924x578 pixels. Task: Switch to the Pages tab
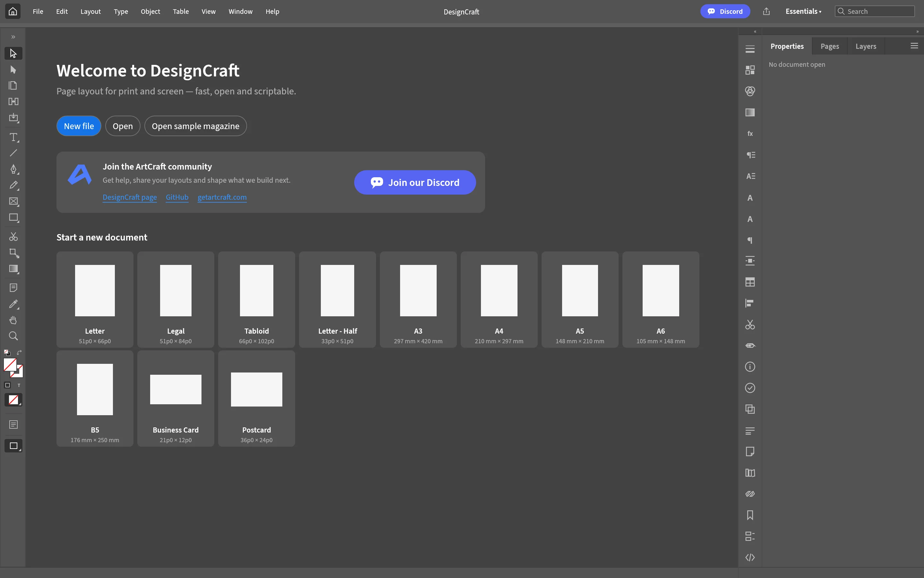pyautogui.click(x=830, y=46)
